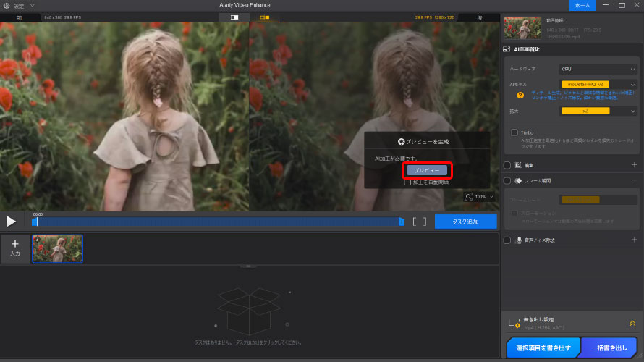Screen dimensions: 644x362
Task: Click the AI model help question icon
Action: point(520,96)
